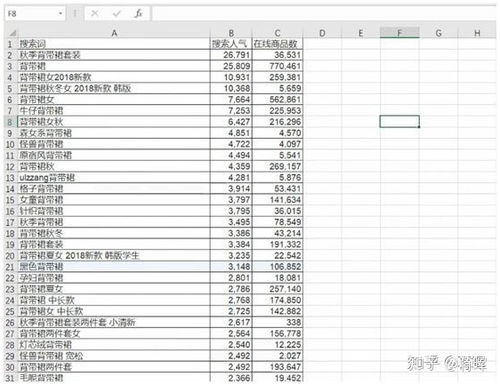The image size is (500, 385).
Task: Select row 30 header
Action: coord(10,367)
